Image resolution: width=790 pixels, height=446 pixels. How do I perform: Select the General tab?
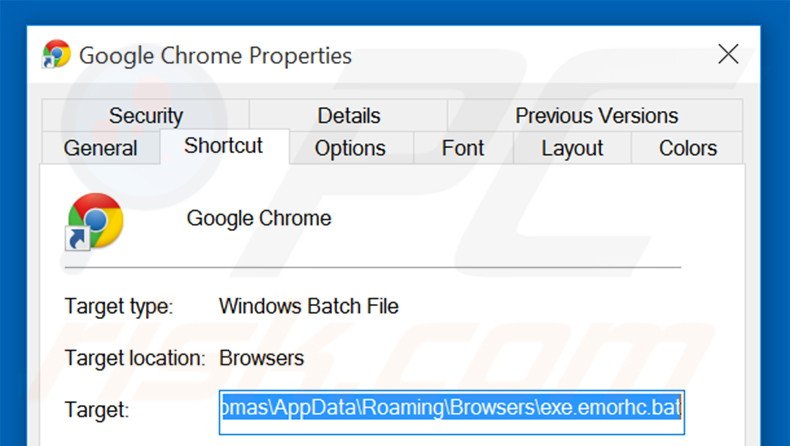(100, 149)
